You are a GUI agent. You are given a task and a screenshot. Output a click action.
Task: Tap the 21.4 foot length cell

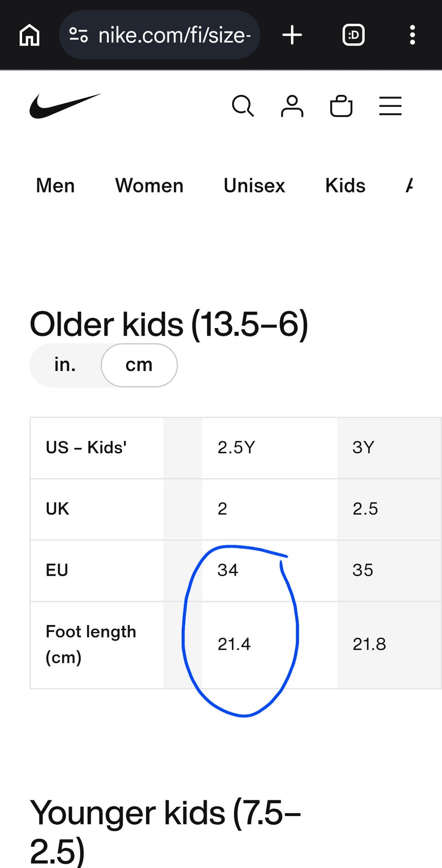coord(269,645)
